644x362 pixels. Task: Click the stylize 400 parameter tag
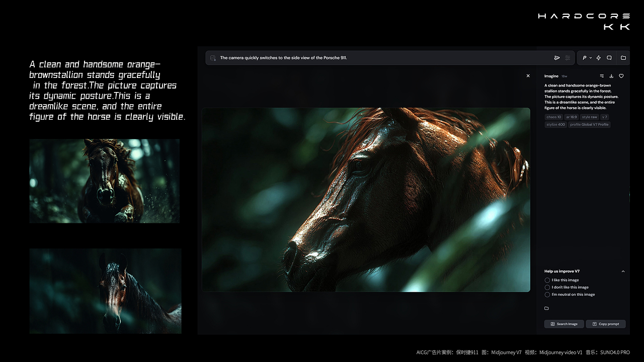pos(556,124)
